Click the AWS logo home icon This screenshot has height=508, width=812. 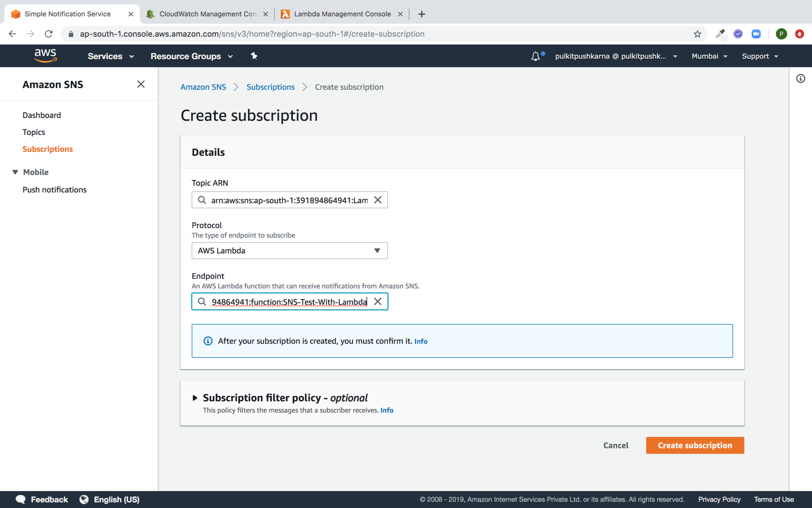tap(45, 56)
